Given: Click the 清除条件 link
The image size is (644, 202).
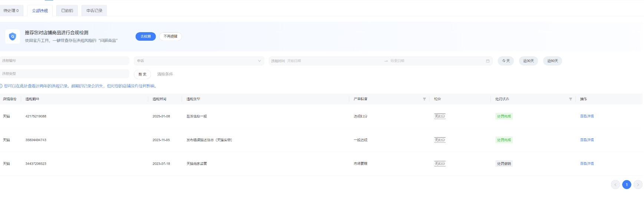Looking at the screenshot, I should coord(165,74).
